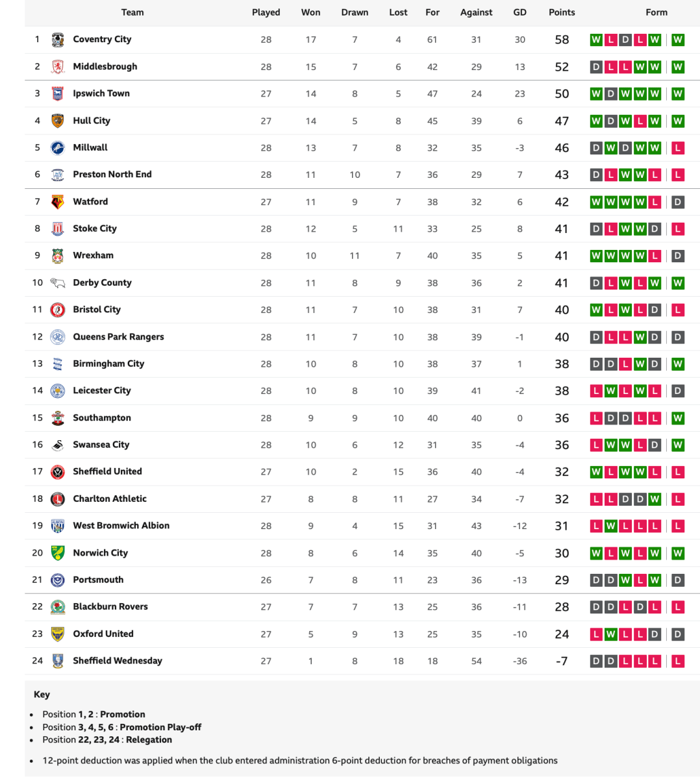The height and width of the screenshot is (779, 700).
Task: Click Portsmouth's latest D form badge
Action: tap(678, 580)
